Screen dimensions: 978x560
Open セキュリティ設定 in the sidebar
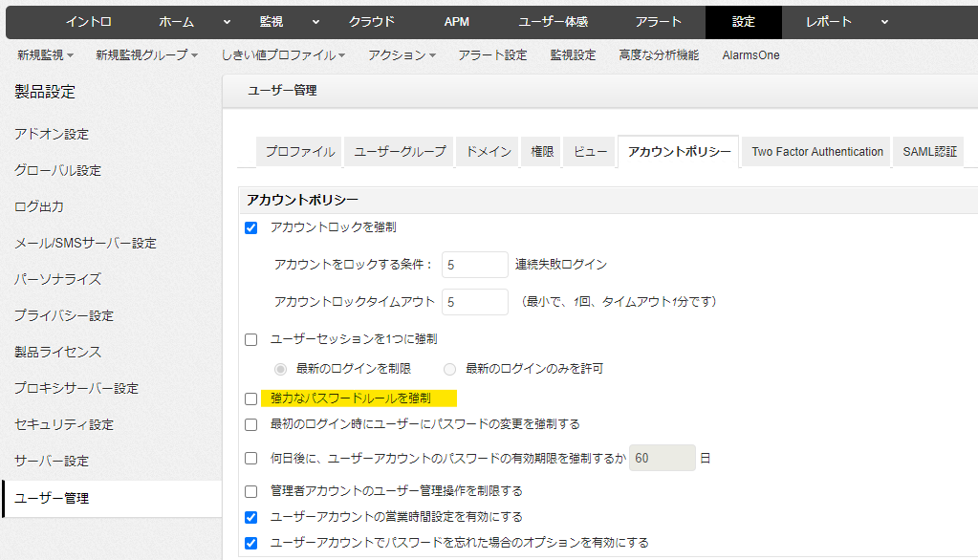(64, 424)
